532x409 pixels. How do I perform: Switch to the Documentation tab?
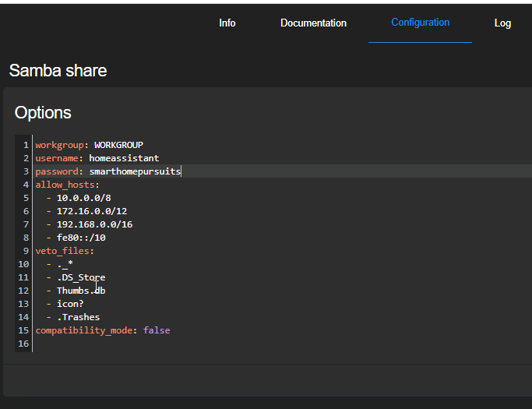pyautogui.click(x=313, y=23)
